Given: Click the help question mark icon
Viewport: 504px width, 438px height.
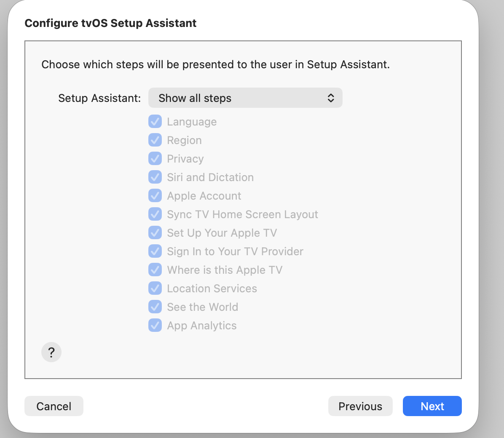Looking at the screenshot, I should tap(51, 352).
